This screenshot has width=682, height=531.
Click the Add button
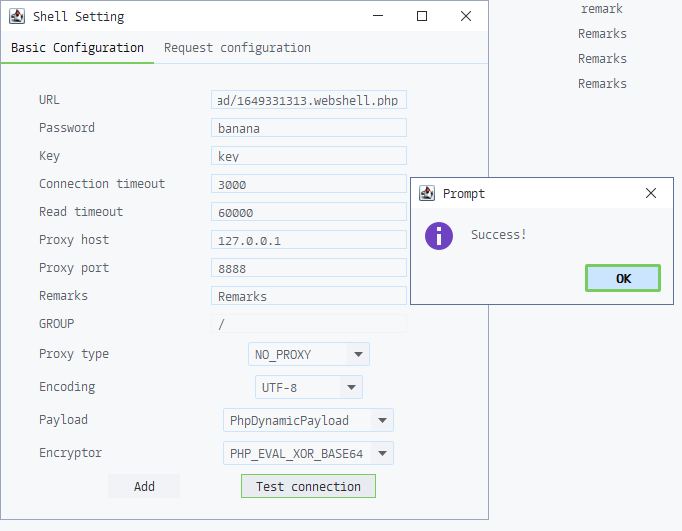tap(144, 487)
